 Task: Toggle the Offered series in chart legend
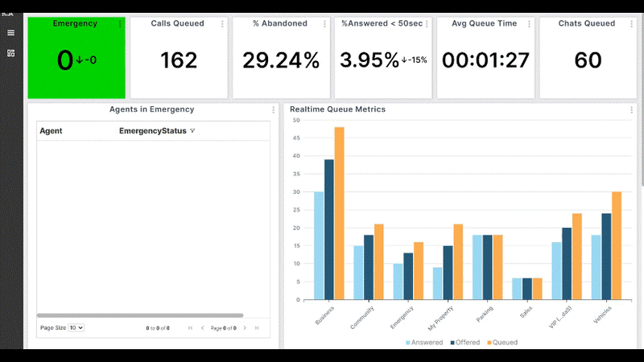(465, 343)
